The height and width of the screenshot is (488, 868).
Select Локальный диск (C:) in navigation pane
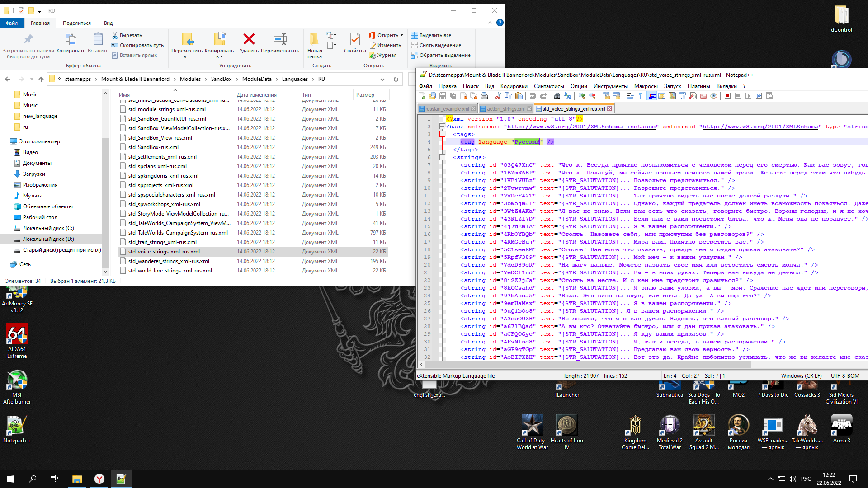tap(48, 228)
